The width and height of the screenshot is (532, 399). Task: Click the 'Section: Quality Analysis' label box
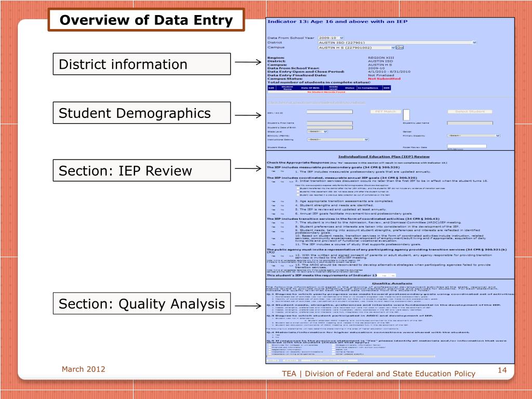coord(142,303)
